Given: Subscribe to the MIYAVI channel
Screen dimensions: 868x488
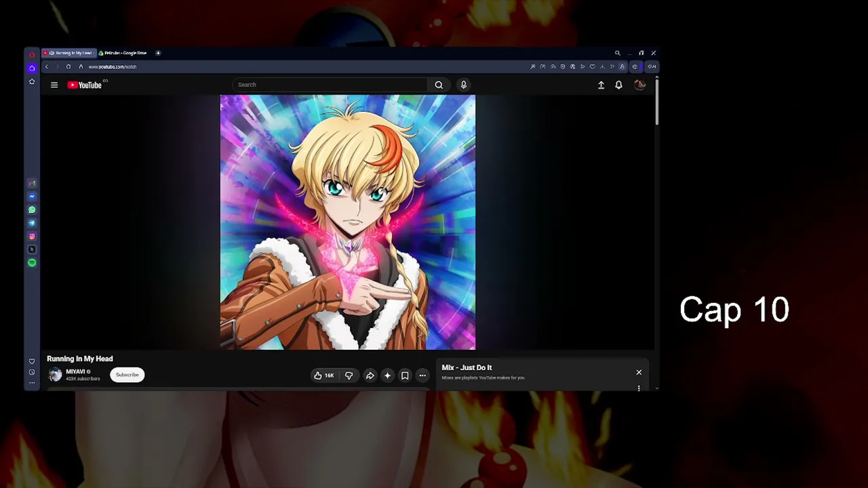Looking at the screenshot, I should click(127, 375).
